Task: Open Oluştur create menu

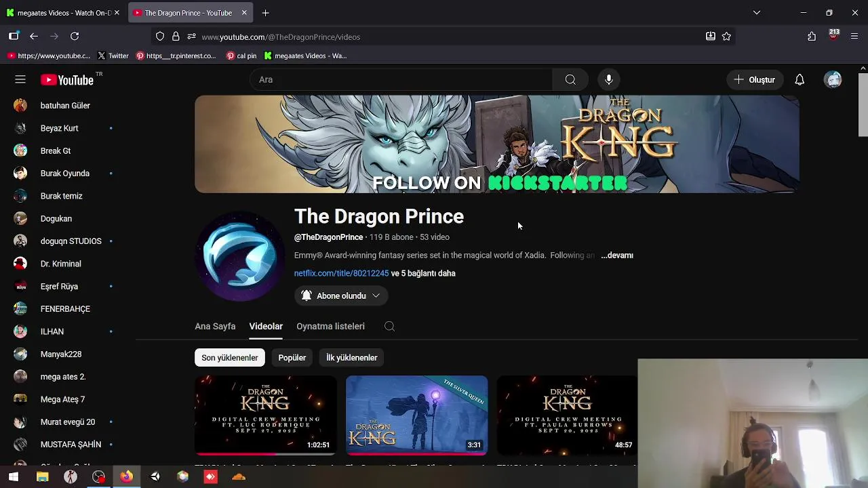Action: pos(755,79)
